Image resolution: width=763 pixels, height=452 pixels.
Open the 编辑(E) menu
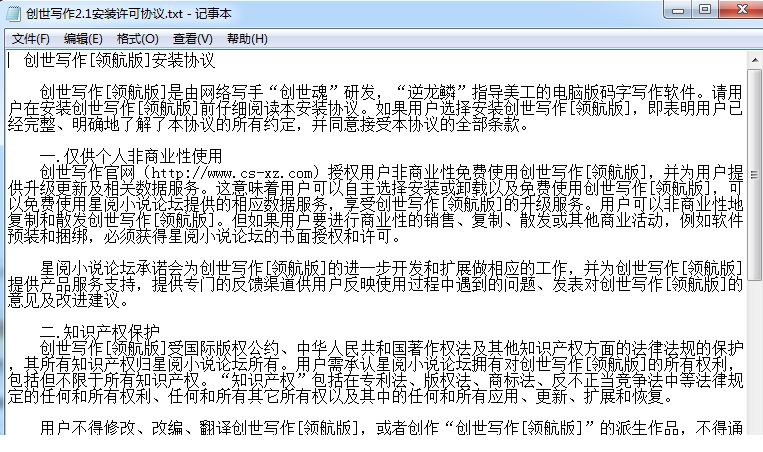(83, 39)
